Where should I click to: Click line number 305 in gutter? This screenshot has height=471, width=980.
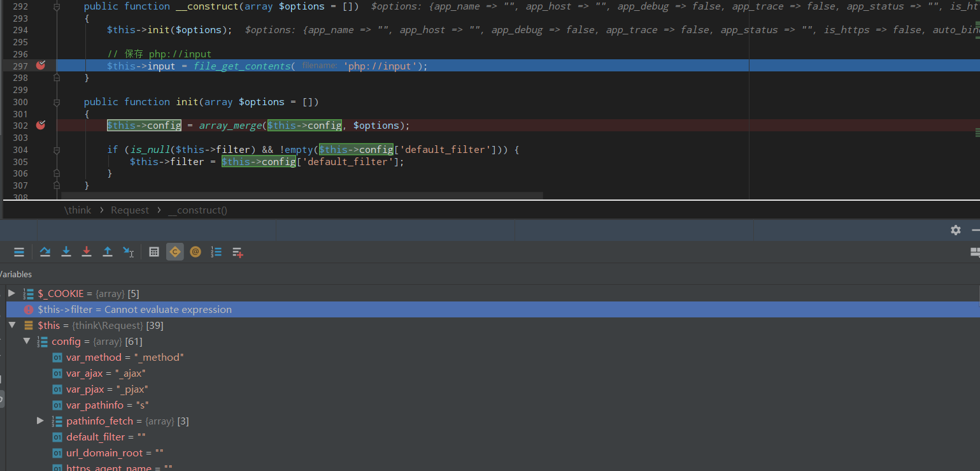click(20, 161)
